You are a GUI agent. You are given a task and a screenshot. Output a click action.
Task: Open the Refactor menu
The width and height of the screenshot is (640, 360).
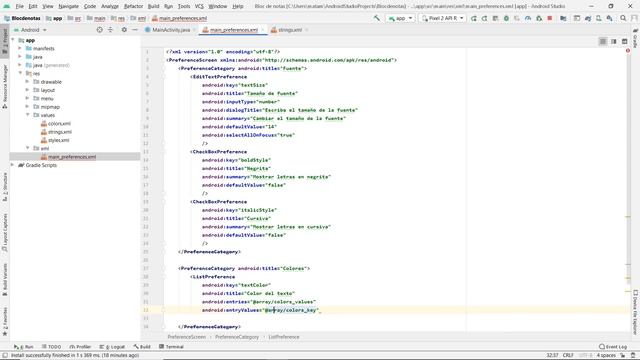click(x=133, y=6)
